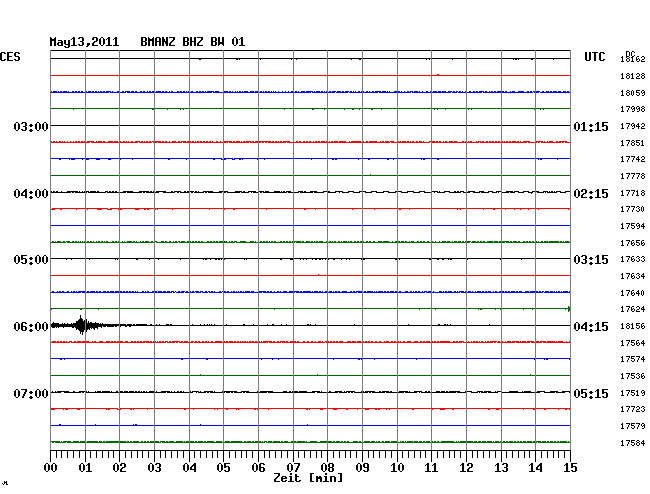This screenshot has width=650, height=494.
Task: Click the DC value '17519'
Action: coord(633,393)
